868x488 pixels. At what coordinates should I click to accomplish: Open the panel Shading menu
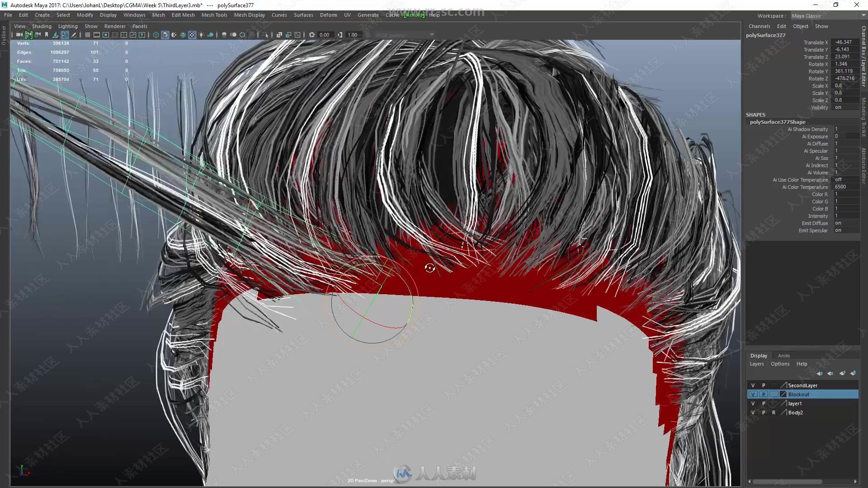coord(42,26)
